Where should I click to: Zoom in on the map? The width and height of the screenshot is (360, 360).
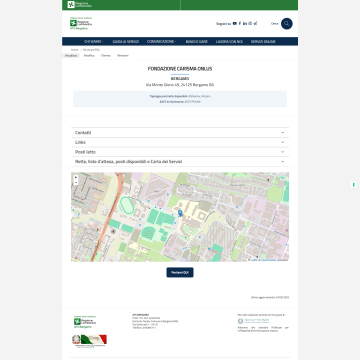(76, 177)
